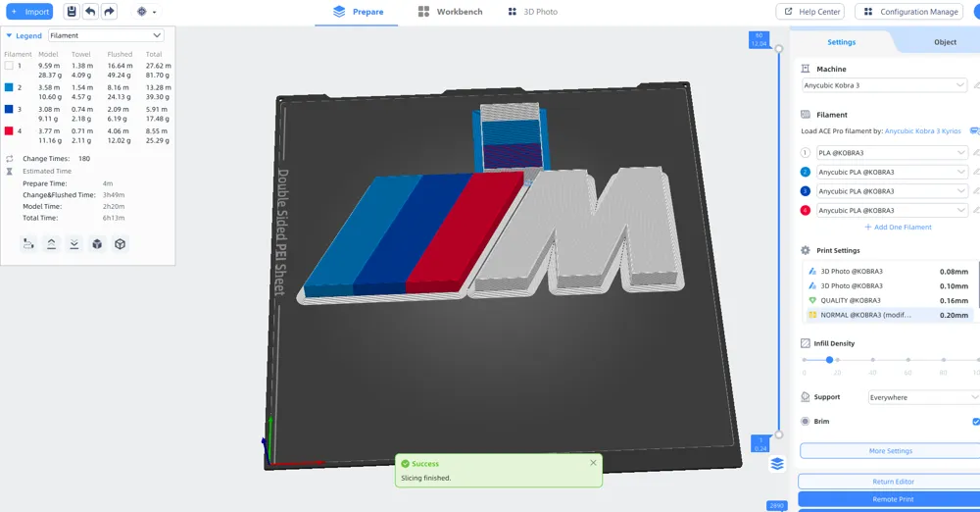
Task: Click the filament 1 white number circle
Action: click(x=805, y=153)
